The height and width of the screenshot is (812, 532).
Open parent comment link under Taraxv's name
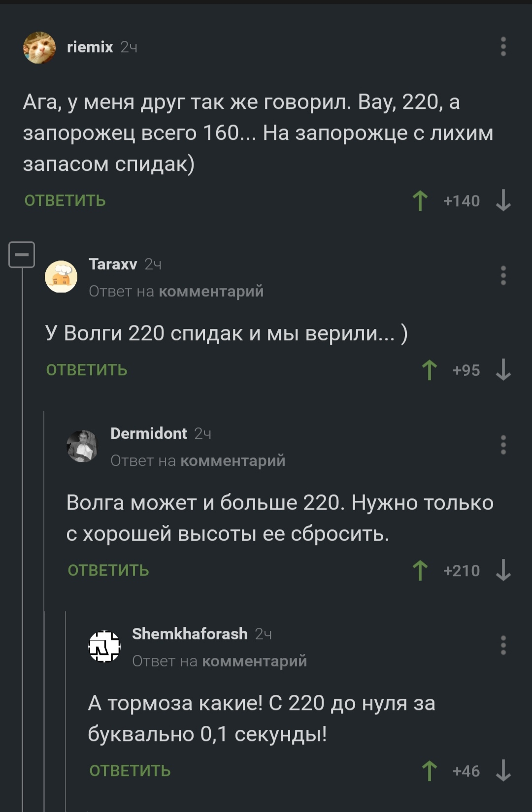pos(211,292)
